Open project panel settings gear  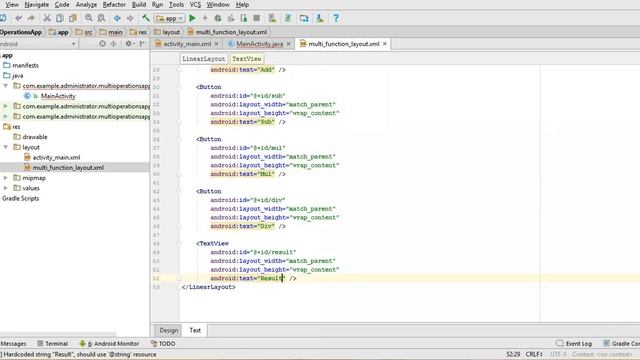[129, 44]
